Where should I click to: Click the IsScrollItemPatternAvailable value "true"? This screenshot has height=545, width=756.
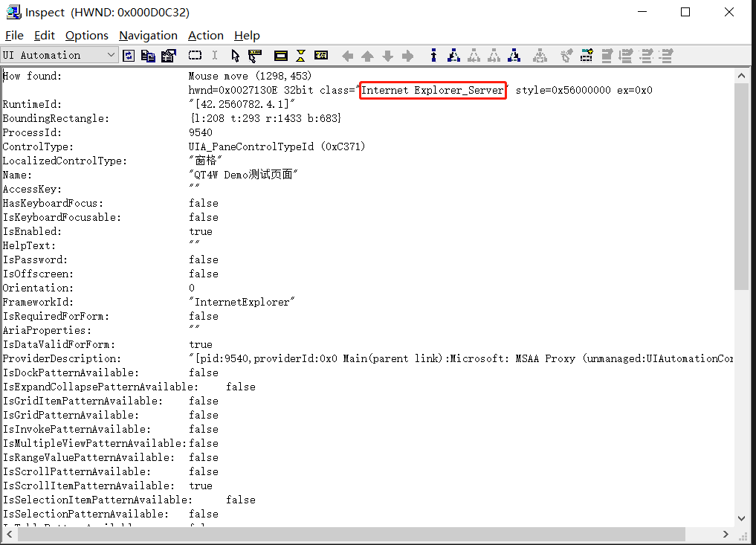(201, 486)
